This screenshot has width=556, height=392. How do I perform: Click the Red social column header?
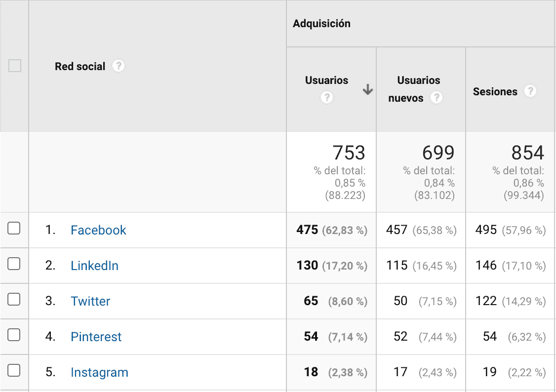click(x=80, y=67)
